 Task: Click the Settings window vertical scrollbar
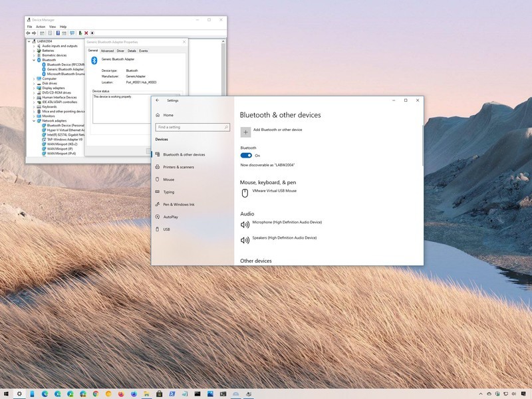[x=422, y=146]
